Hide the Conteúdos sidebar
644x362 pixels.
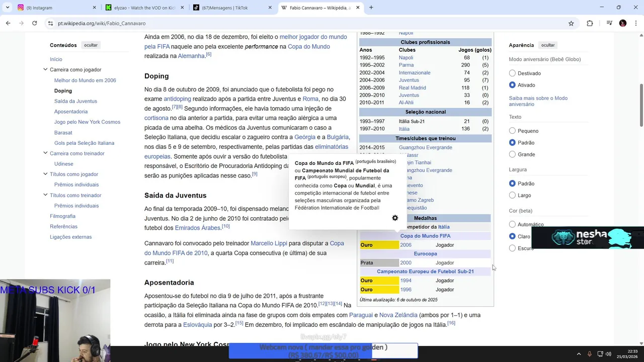click(x=91, y=45)
